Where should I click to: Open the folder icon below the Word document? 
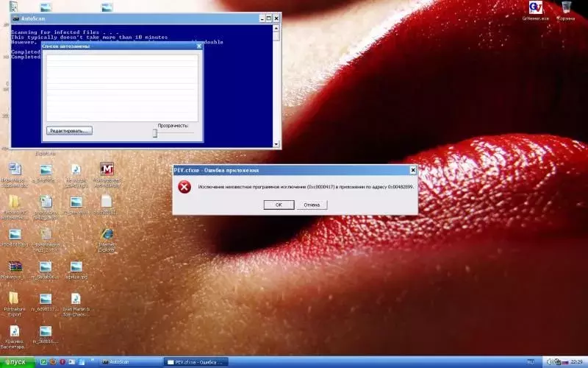tap(14, 202)
